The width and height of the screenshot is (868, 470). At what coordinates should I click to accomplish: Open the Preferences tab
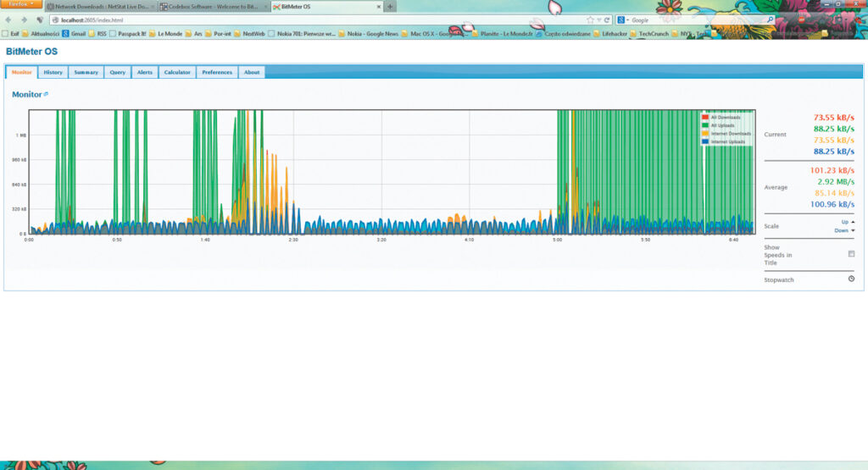coord(217,73)
